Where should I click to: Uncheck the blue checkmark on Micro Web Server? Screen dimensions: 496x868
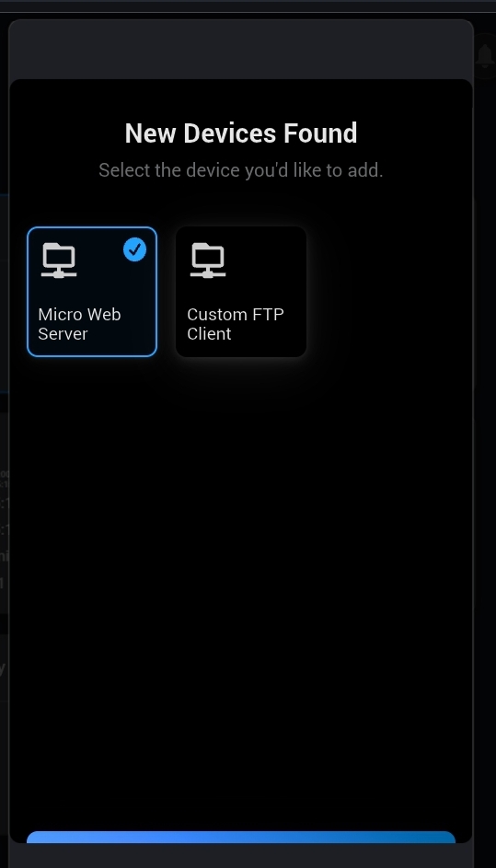point(134,249)
